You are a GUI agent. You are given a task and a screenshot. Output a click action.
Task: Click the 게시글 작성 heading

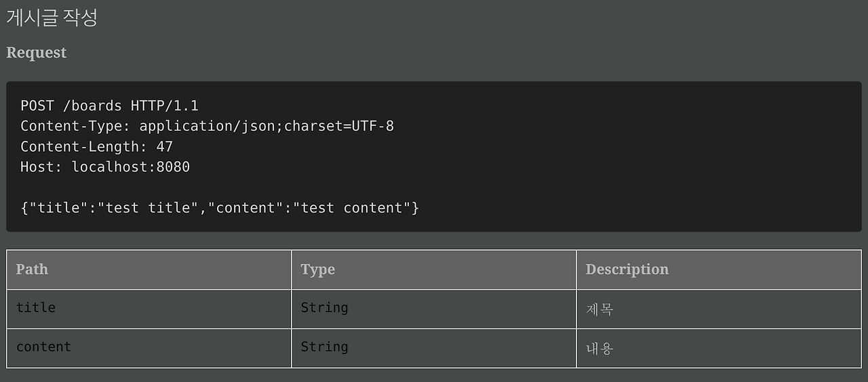pos(52,18)
